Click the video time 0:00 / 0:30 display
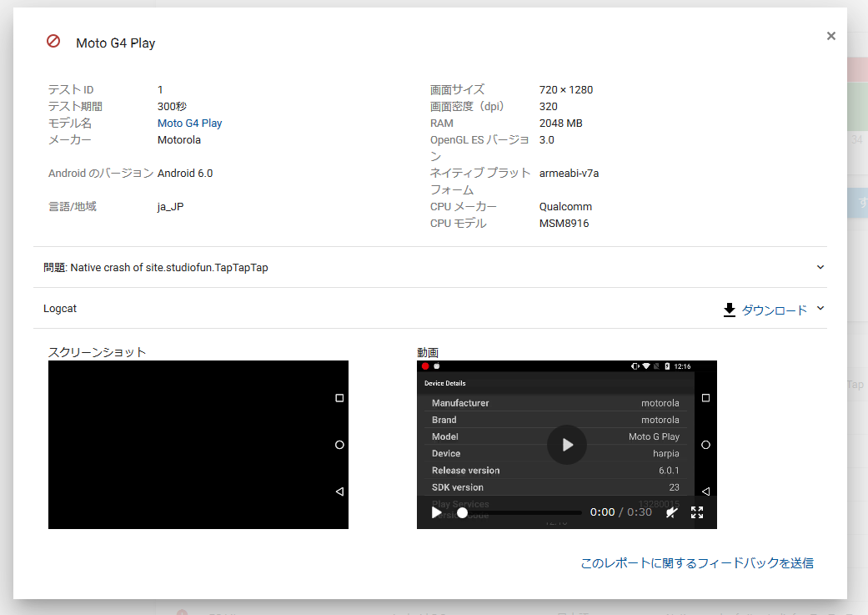The width and height of the screenshot is (868, 615). click(620, 512)
